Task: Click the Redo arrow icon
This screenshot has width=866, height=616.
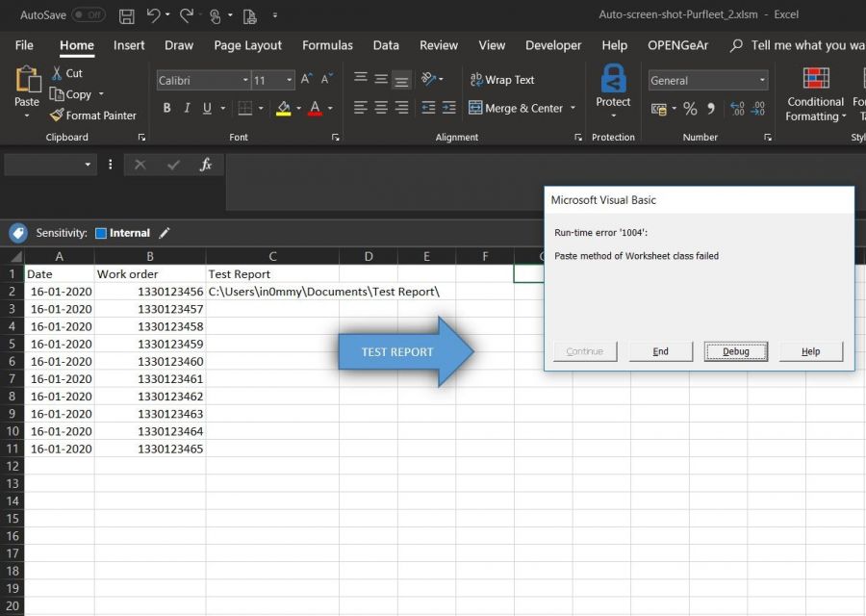Action: (x=186, y=15)
